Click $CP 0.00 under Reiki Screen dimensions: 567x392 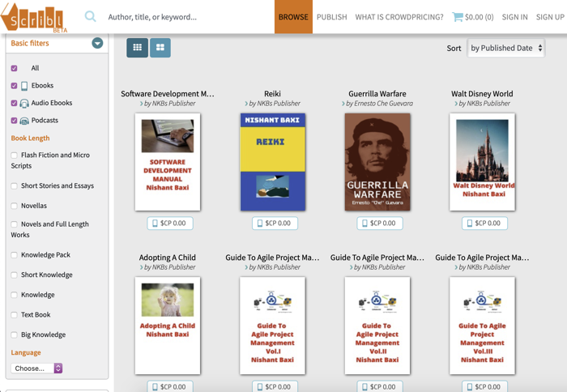[x=275, y=223]
